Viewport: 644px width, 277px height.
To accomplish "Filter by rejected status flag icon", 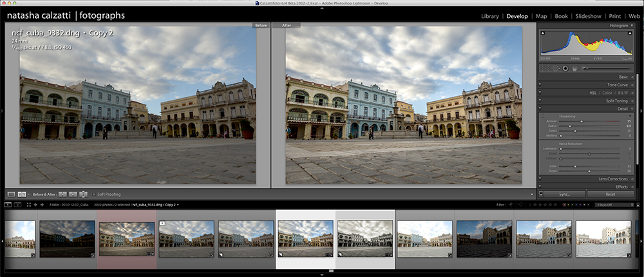I will 521,204.
